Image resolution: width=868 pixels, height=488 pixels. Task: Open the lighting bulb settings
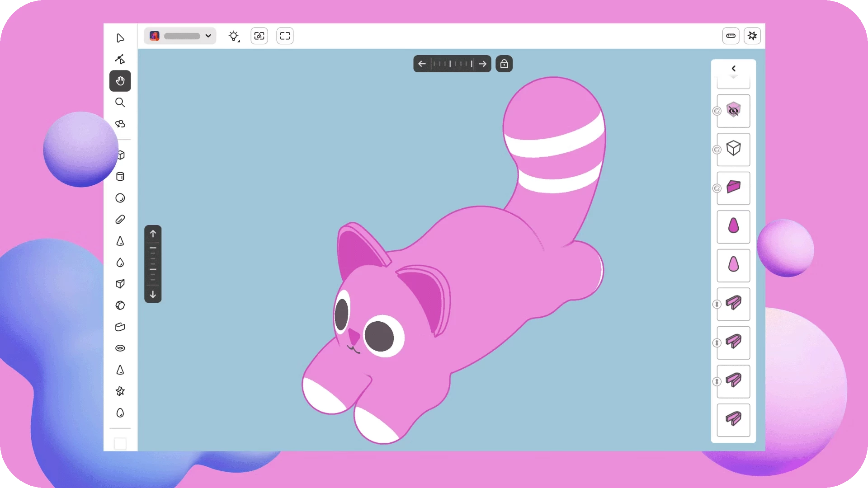pos(233,36)
